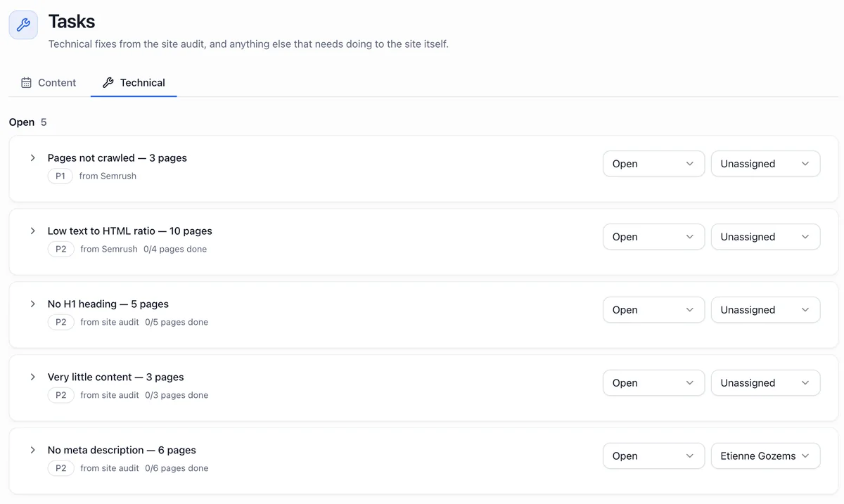
Task: Expand the Low text to HTML ratio task
Action: [x=32, y=231]
